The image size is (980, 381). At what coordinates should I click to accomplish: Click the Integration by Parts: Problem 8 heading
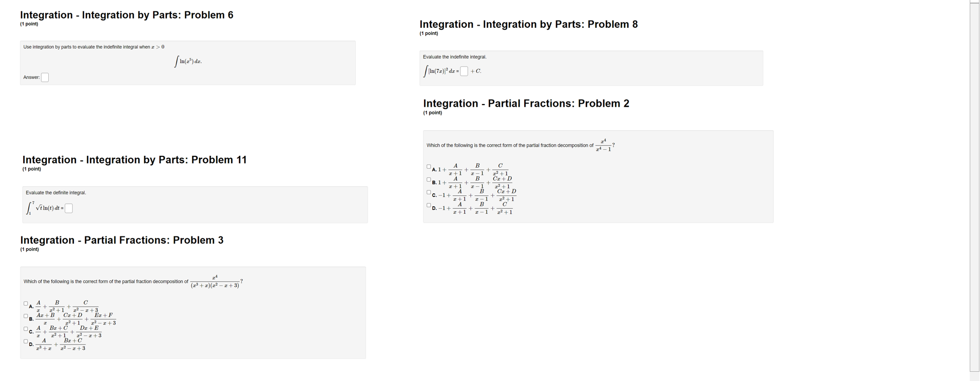point(528,24)
